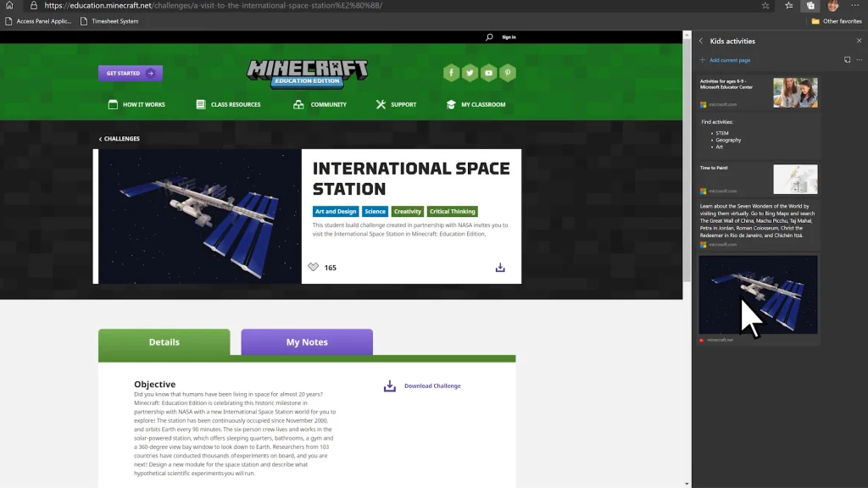This screenshot has width=868, height=488.
Task: Open the Facebook social icon
Action: point(451,73)
